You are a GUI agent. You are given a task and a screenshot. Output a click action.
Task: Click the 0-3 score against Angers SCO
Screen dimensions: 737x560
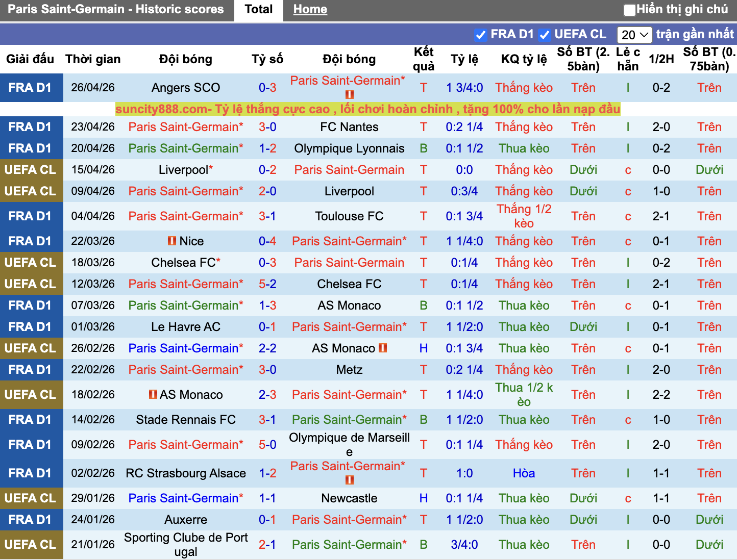pos(267,88)
